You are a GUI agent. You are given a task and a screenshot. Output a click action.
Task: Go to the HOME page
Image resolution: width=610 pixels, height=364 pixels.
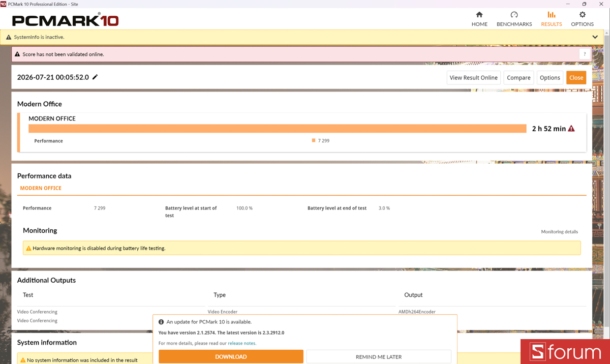pyautogui.click(x=479, y=19)
